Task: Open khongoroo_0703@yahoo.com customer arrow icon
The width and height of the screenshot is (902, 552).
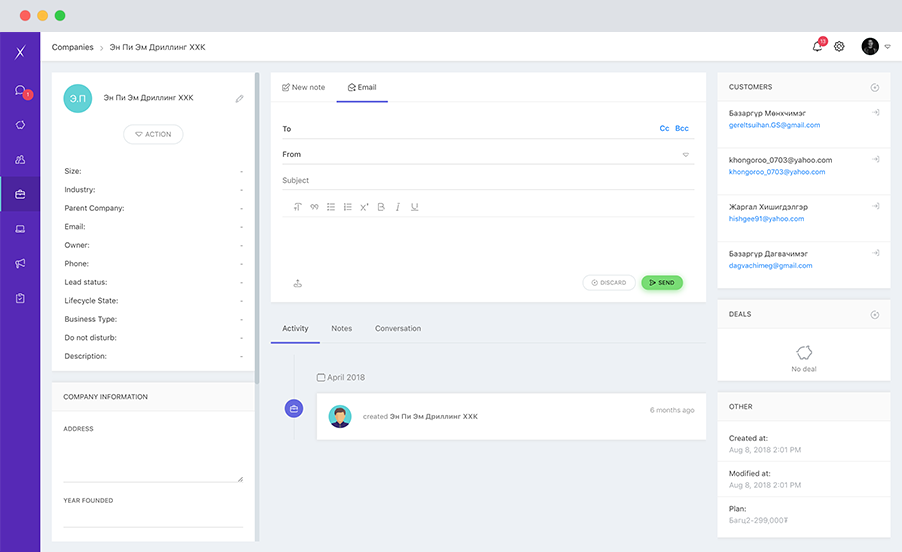Action: click(875, 159)
